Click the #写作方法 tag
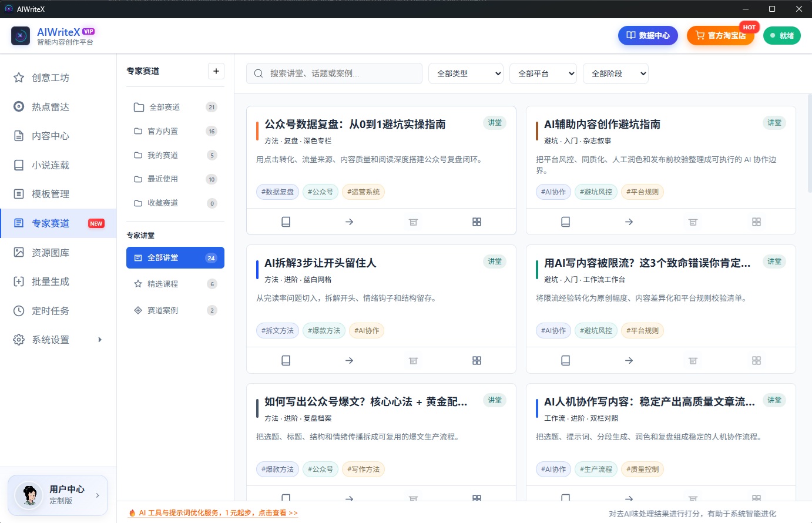This screenshot has width=812, height=523. [363, 469]
